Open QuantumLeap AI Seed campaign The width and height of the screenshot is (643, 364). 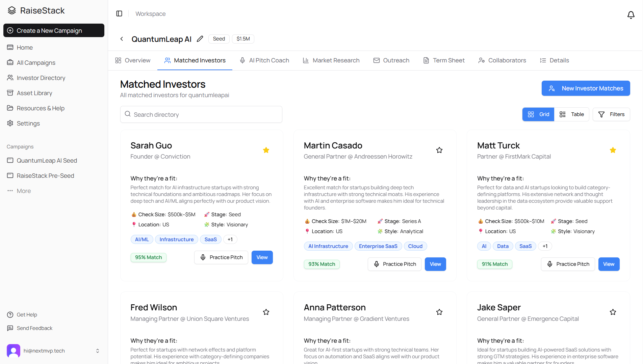click(54, 161)
